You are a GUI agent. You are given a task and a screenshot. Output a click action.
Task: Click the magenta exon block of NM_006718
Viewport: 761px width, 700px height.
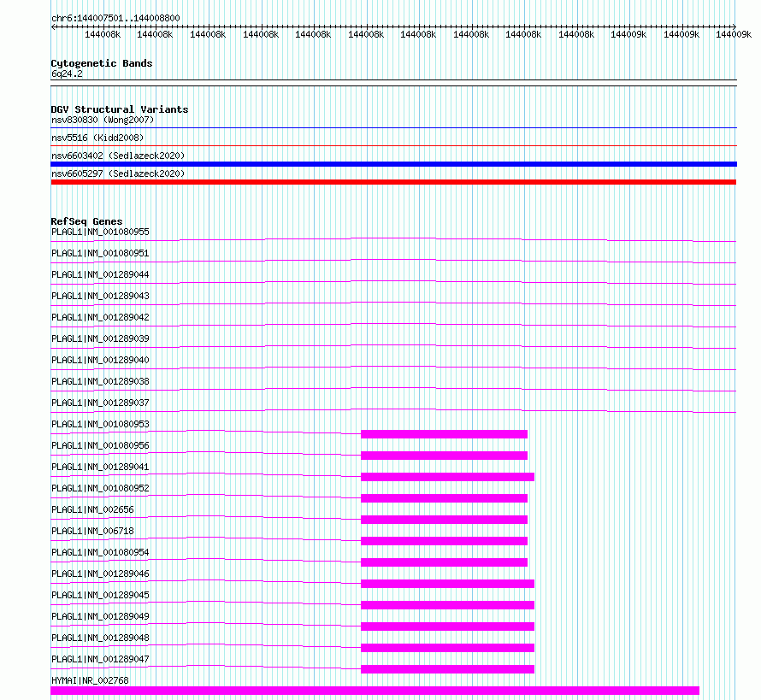coord(444,541)
